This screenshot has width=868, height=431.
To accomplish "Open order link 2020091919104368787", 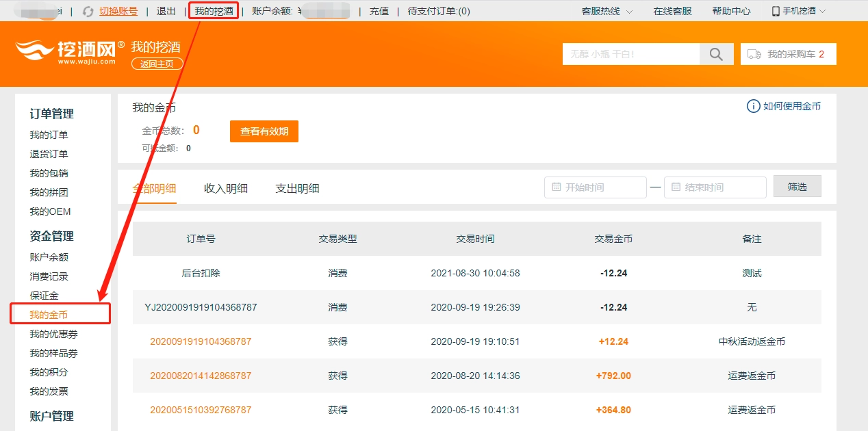I will pyautogui.click(x=201, y=341).
